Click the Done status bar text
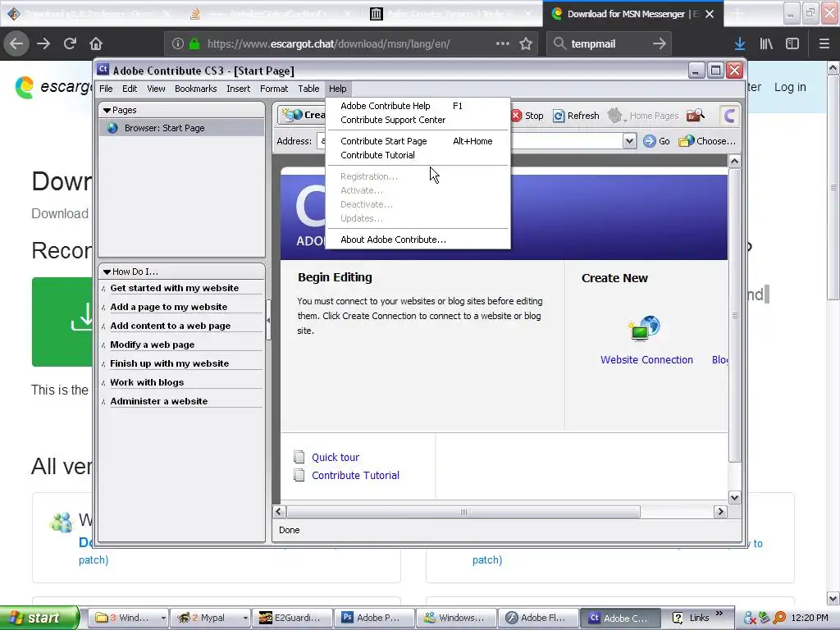This screenshot has width=840, height=630. coord(290,531)
